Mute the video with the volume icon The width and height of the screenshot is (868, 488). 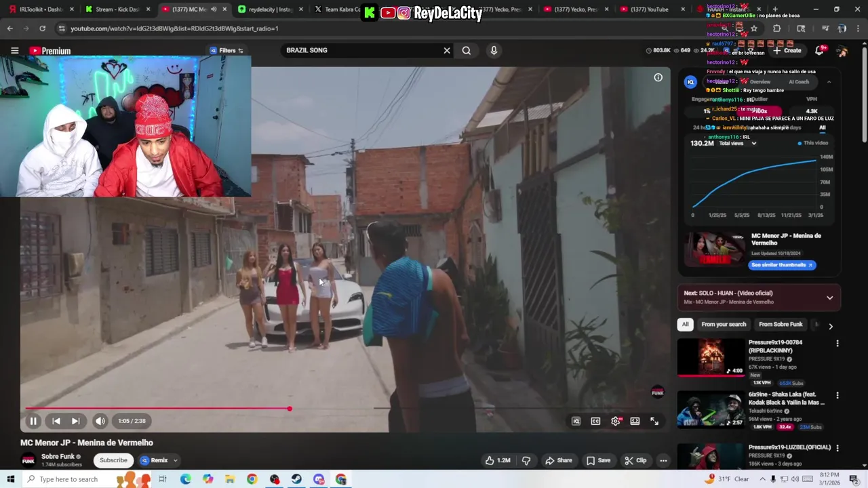pos(100,421)
